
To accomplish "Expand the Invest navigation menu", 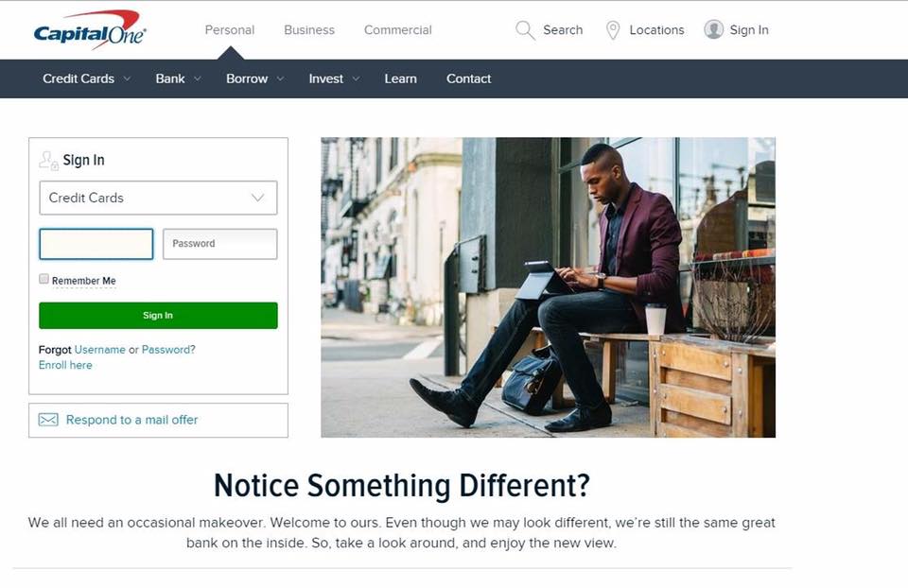I will click(334, 78).
